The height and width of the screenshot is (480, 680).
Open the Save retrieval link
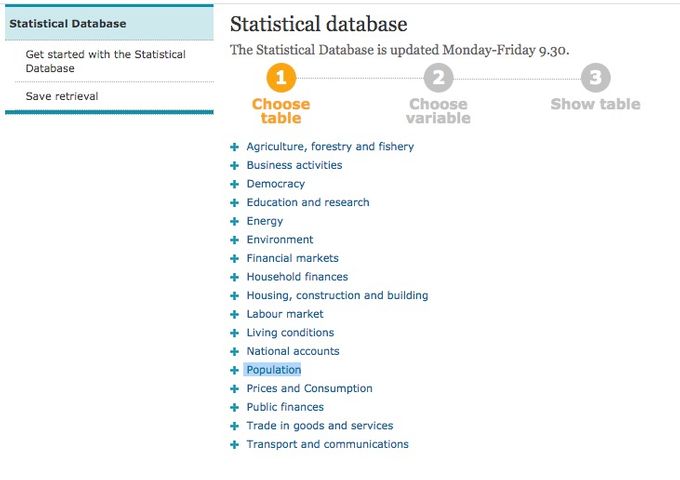tap(62, 96)
